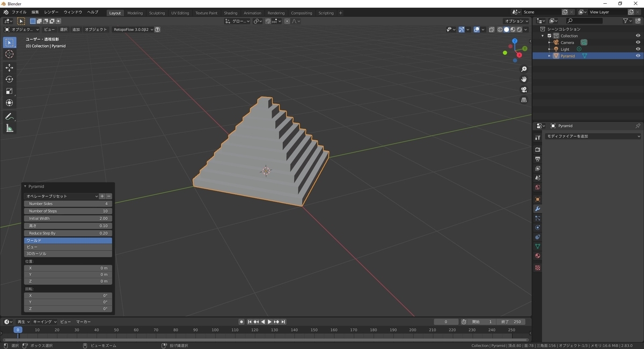Hide the Camera using its eye icon

[x=638, y=42]
